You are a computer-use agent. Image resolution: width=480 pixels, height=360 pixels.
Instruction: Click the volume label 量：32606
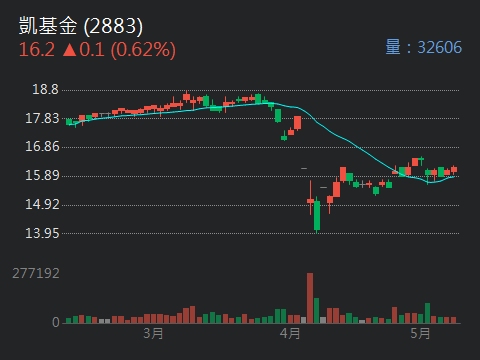coord(424,47)
